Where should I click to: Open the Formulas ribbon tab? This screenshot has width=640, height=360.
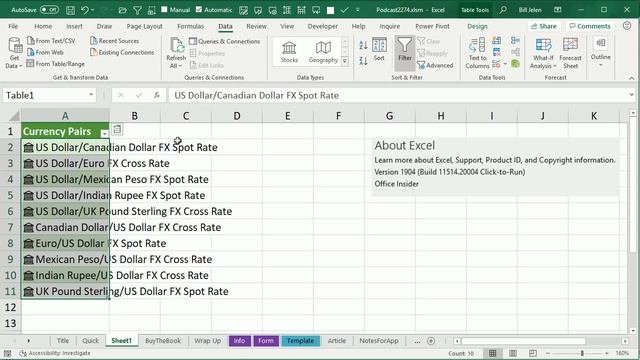click(190, 26)
